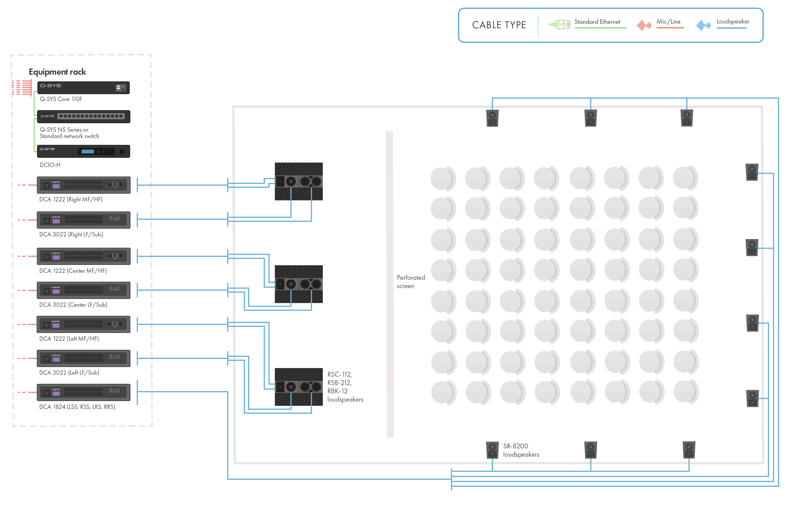
Task: Click the CABLE TYPE legend title
Action: (499, 25)
